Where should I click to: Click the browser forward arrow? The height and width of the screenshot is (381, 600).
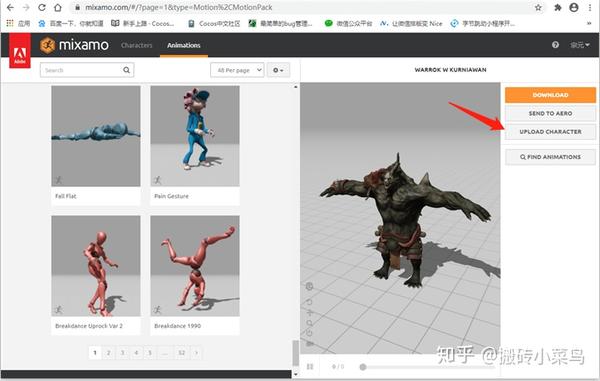[26, 7]
